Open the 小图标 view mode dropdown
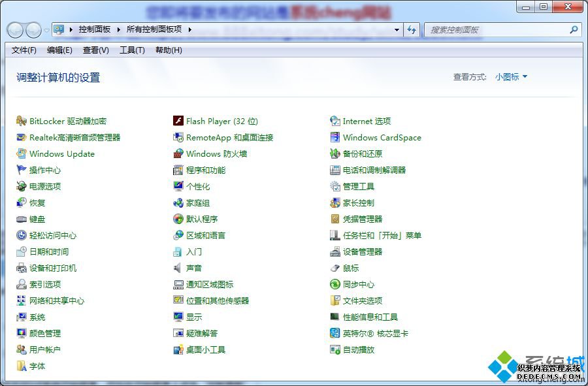588x386 pixels. pyautogui.click(x=511, y=77)
